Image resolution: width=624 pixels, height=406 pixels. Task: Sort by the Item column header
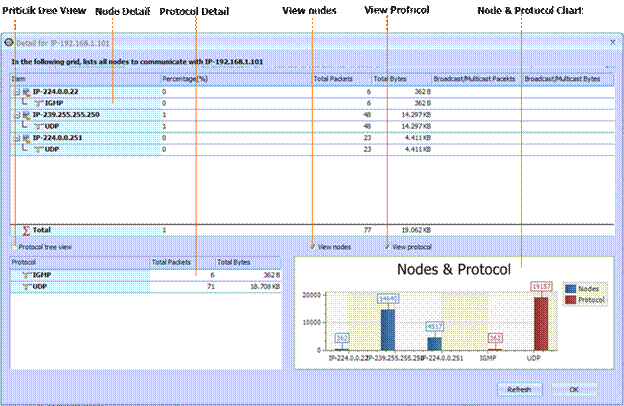86,79
